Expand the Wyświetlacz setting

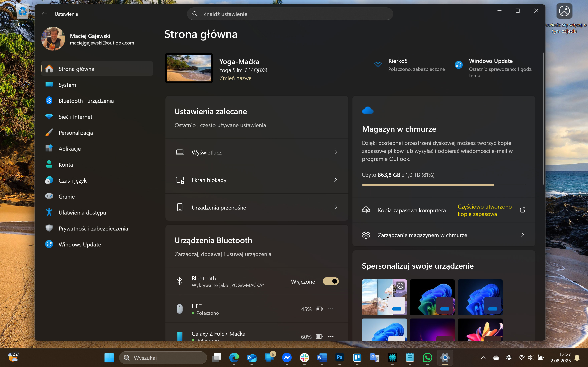click(257, 152)
